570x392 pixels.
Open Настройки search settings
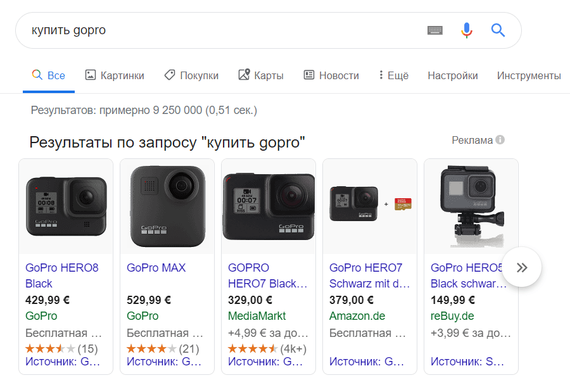pyautogui.click(x=452, y=75)
